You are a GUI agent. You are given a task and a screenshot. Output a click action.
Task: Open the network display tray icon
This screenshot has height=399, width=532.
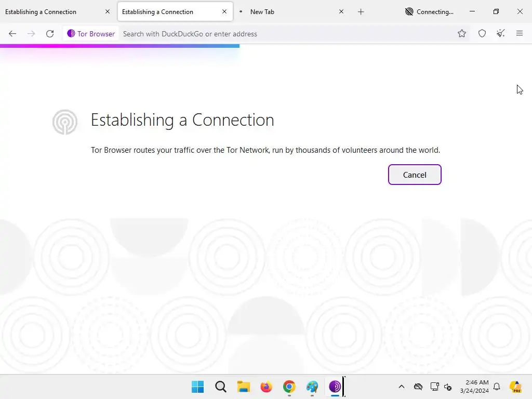click(x=434, y=387)
